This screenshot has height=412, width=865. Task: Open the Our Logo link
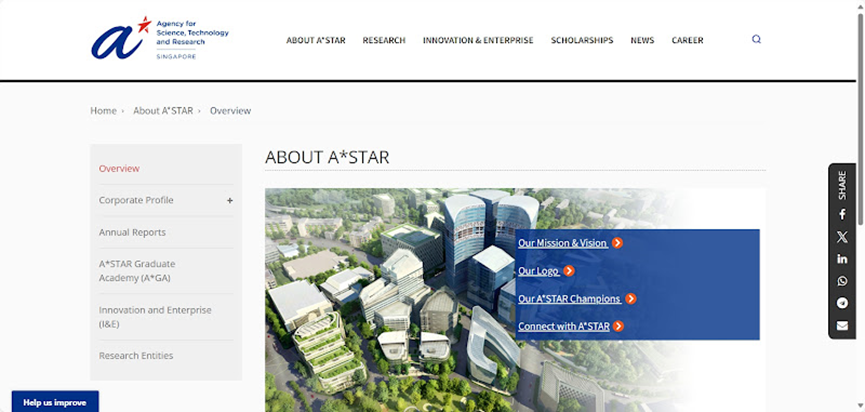538,271
